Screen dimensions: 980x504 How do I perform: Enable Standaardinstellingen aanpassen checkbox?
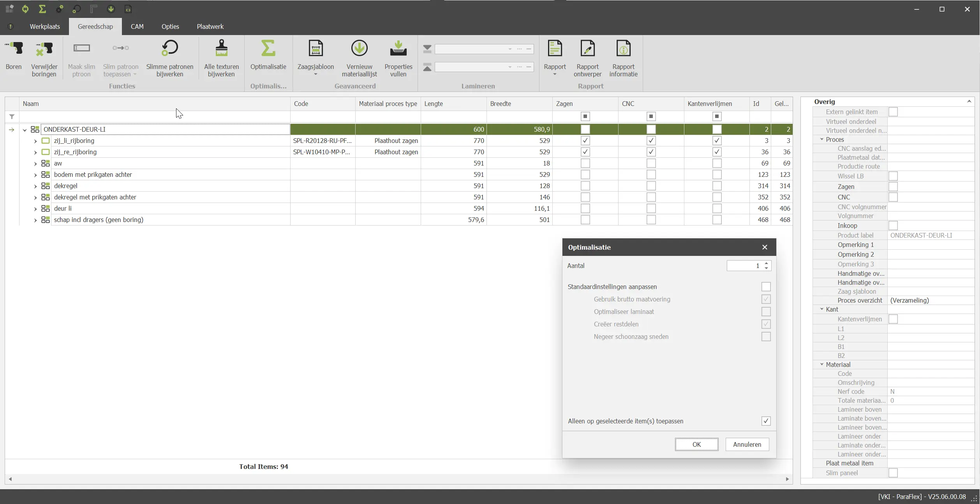(766, 287)
